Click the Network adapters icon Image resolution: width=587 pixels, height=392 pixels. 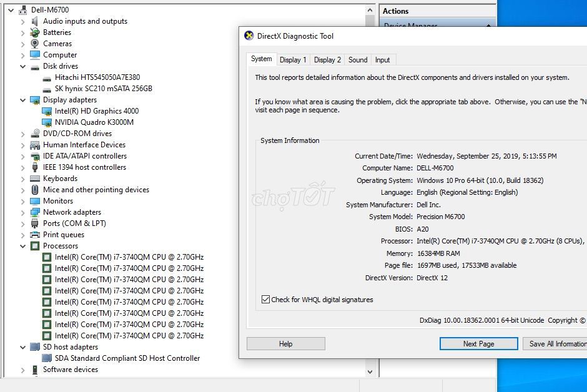pos(35,212)
